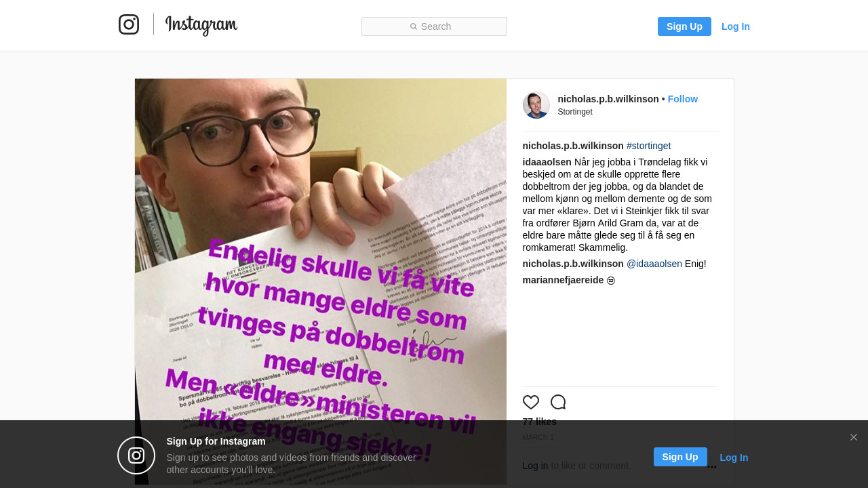Open the #stortinget hashtag

point(649,146)
